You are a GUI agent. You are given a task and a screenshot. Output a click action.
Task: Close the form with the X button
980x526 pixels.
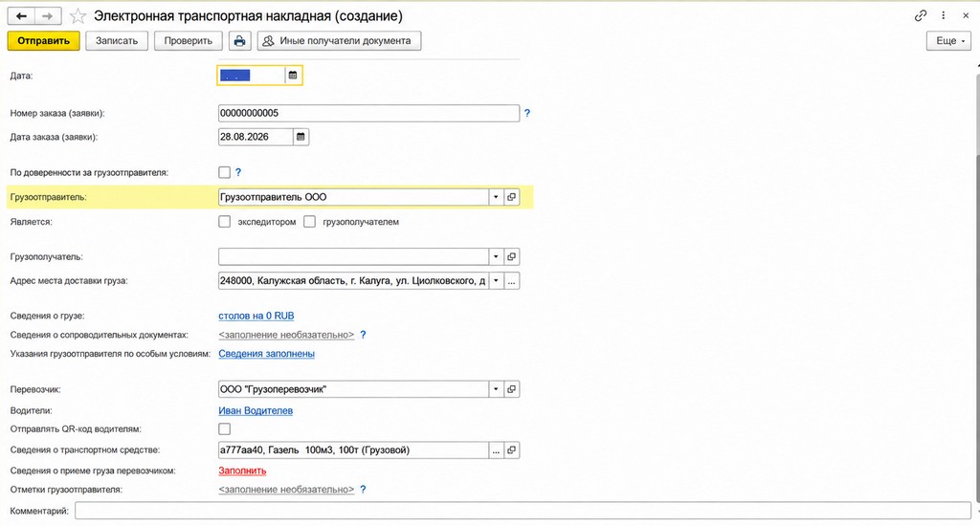click(966, 16)
